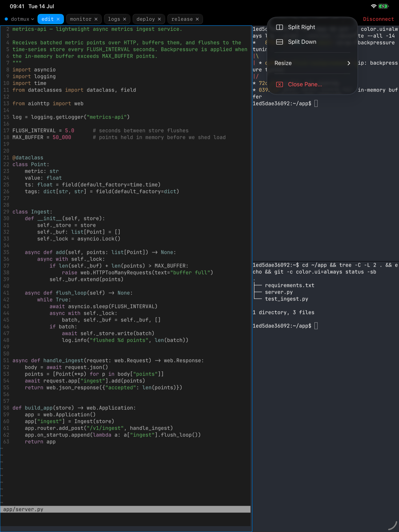Image resolution: width=399 pixels, height=532 pixels.
Task: Click the prompt cursor in the top-right pane
Action: pos(316,103)
